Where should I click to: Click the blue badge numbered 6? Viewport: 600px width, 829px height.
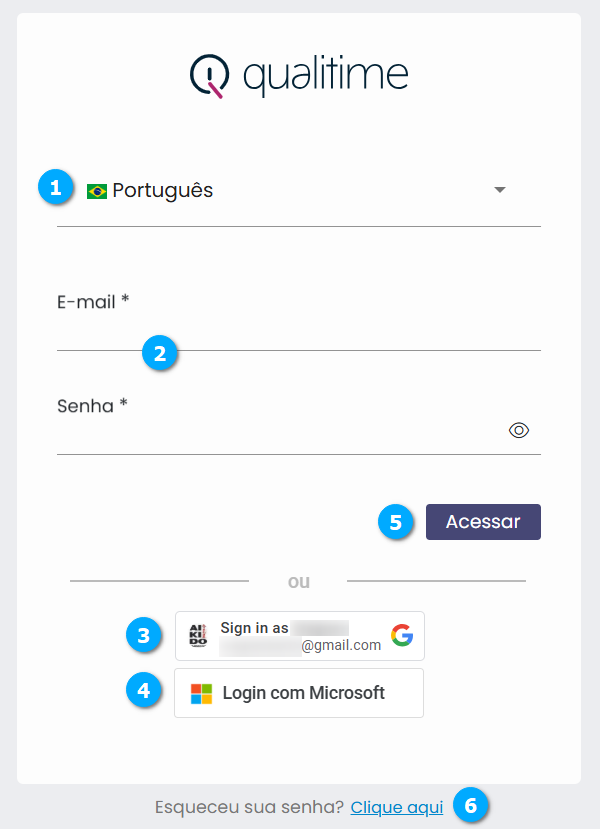tap(470, 807)
